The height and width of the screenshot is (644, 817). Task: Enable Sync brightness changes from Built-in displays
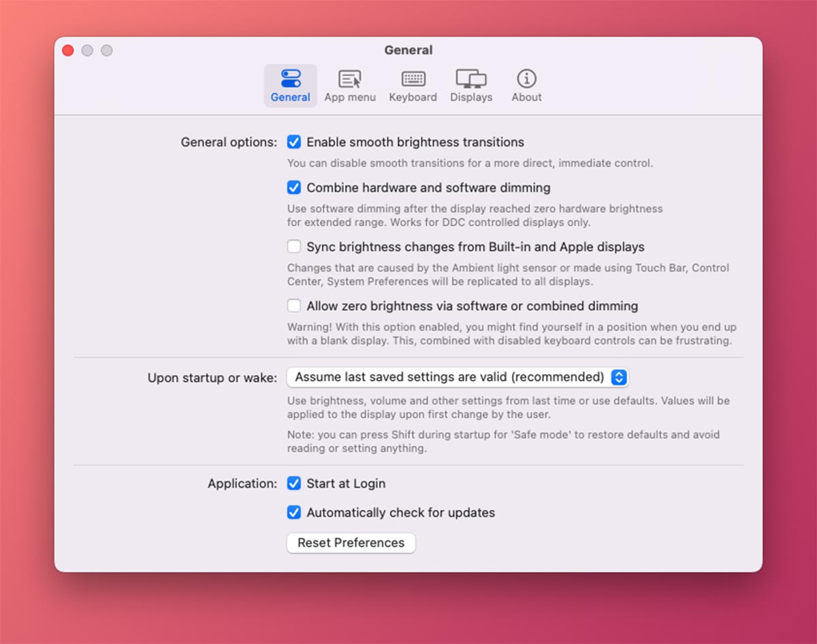pyautogui.click(x=294, y=246)
